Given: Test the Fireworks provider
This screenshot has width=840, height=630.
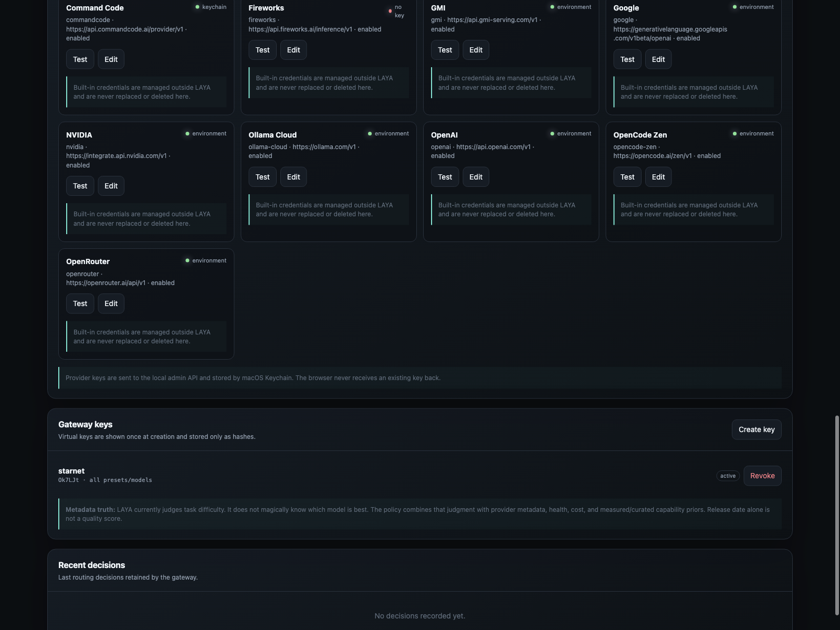Looking at the screenshot, I should [x=262, y=50].
